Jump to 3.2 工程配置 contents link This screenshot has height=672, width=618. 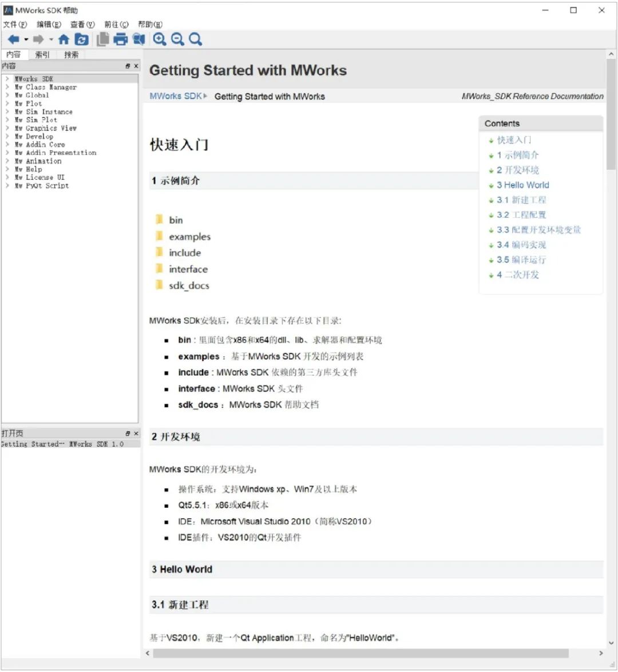(x=521, y=215)
